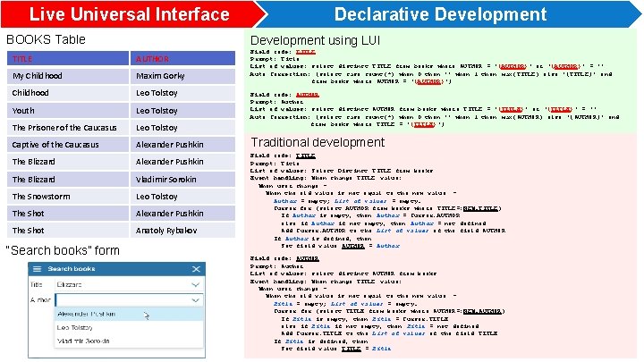Expand the Title dropdown arrow
The image size is (644, 362).
[x=196, y=284]
